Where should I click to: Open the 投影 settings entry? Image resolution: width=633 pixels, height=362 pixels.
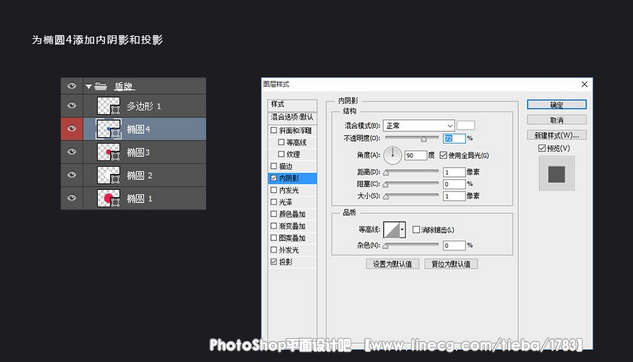pos(286,262)
